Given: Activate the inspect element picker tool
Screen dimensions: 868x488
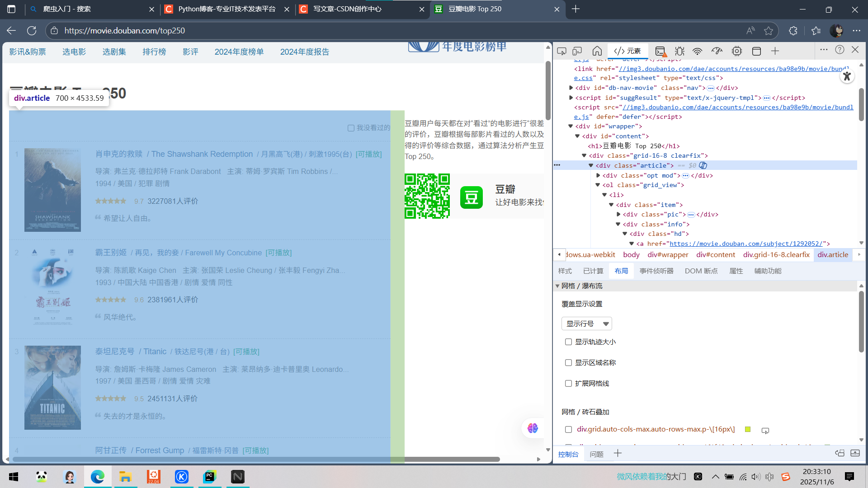Looking at the screenshot, I should [x=561, y=51].
